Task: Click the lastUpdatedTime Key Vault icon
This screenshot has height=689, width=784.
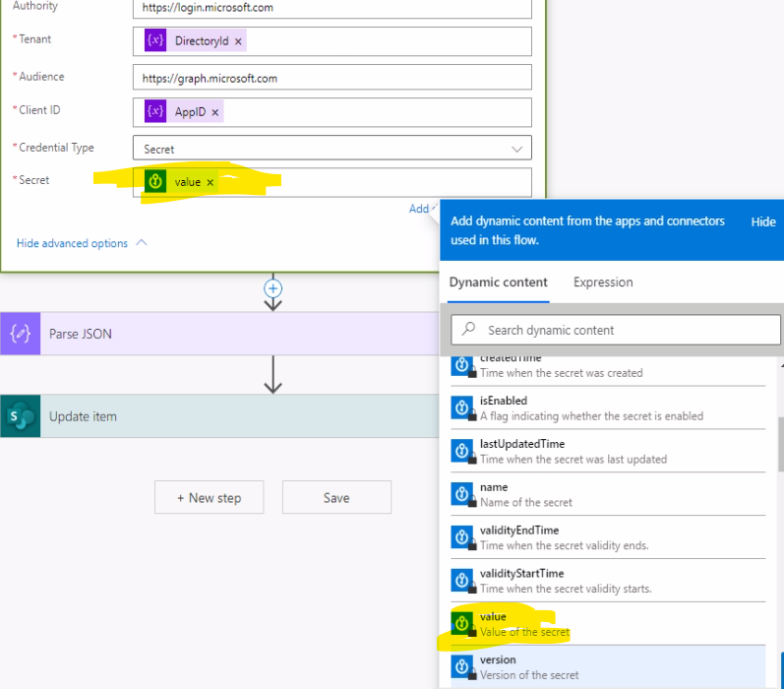Action: pos(462,451)
